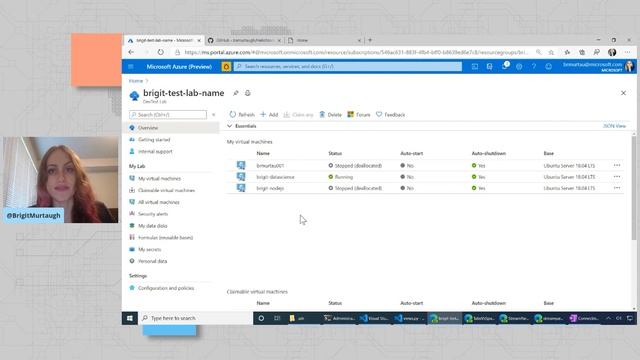640x360 pixels.
Task: Open the brigit-datascience virtual machine
Action: (276, 177)
